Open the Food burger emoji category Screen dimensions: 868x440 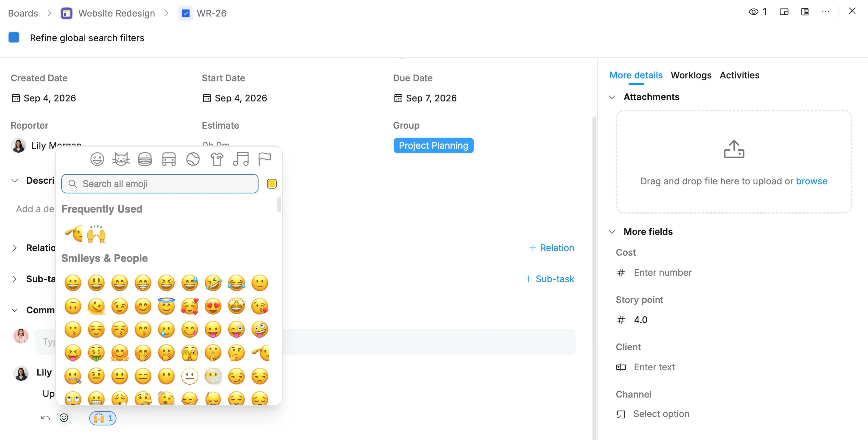[x=145, y=159]
